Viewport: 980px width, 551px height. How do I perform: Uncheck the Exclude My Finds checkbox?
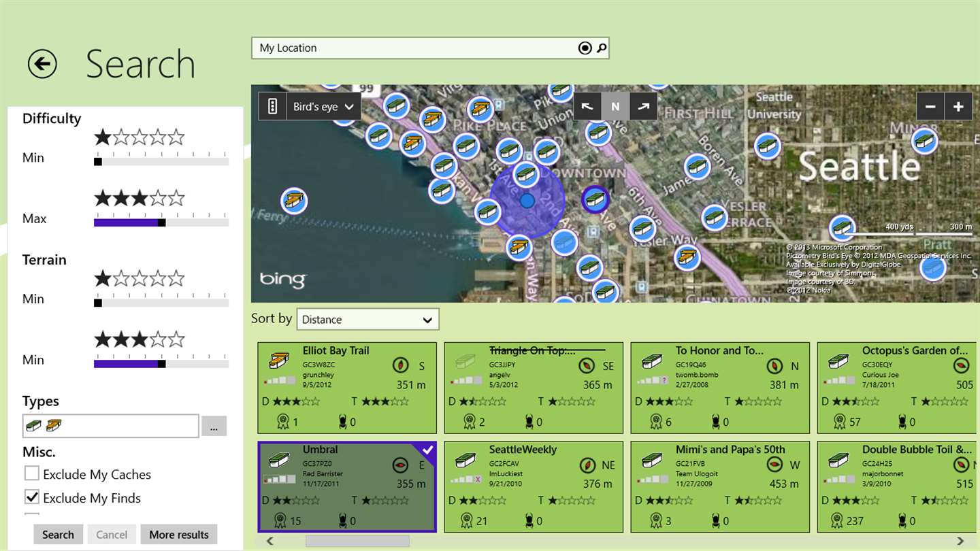click(x=32, y=497)
